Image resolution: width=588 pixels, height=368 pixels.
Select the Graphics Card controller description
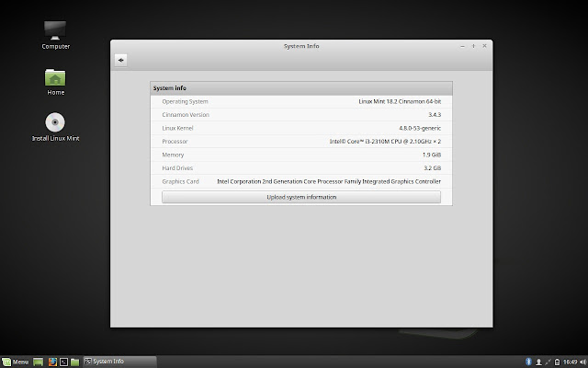[x=329, y=181]
